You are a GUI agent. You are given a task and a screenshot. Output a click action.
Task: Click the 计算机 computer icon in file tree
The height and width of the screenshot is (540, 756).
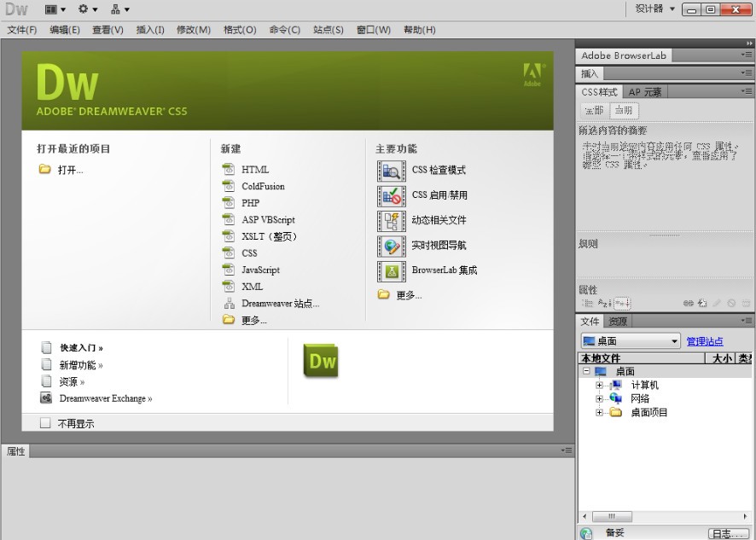click(616, 385)
